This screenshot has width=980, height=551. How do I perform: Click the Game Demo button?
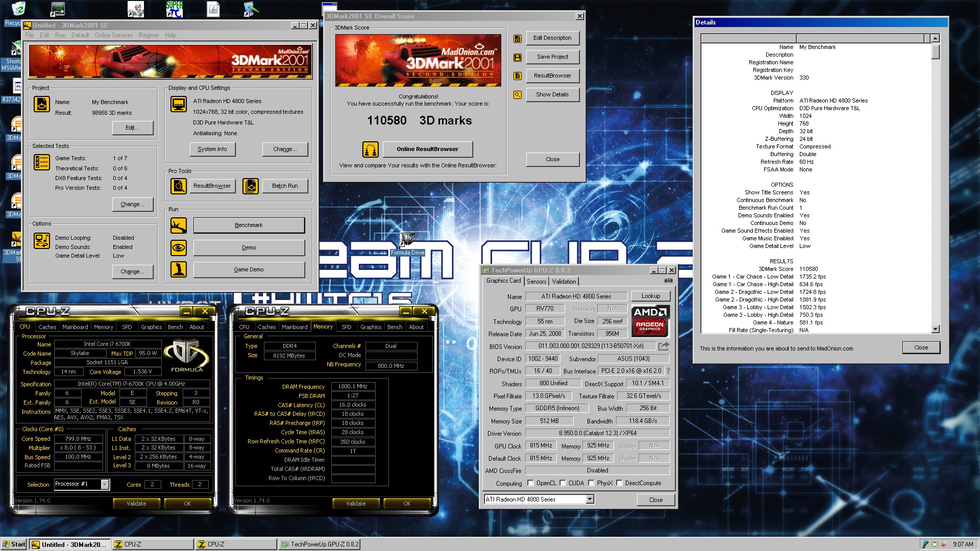coord(249,270)
